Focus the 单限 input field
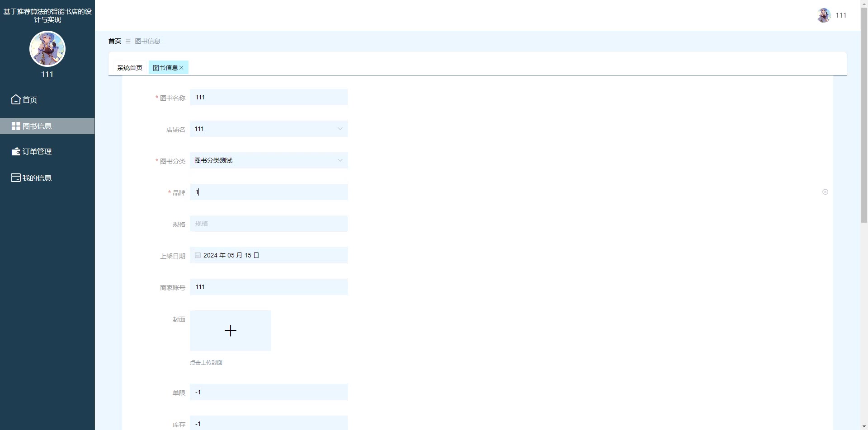Viewport: 868px width, 430px height. 269,392
